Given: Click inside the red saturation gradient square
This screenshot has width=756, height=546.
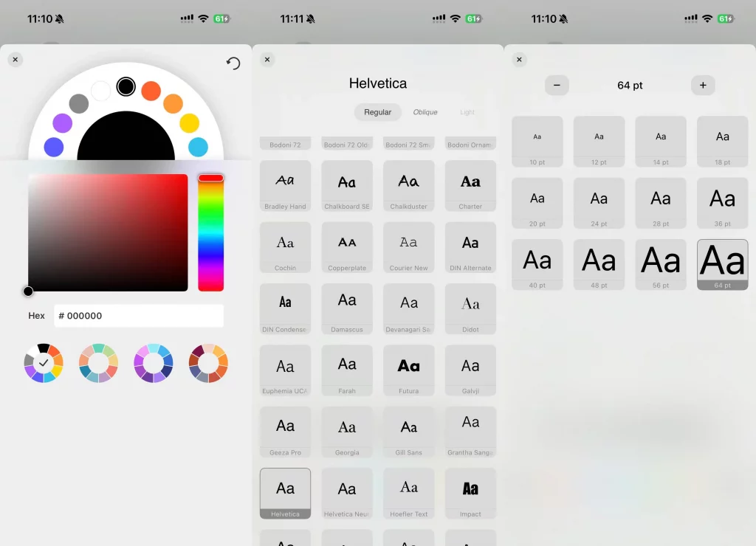Looking at the screenshot, I should pos(108,232).
